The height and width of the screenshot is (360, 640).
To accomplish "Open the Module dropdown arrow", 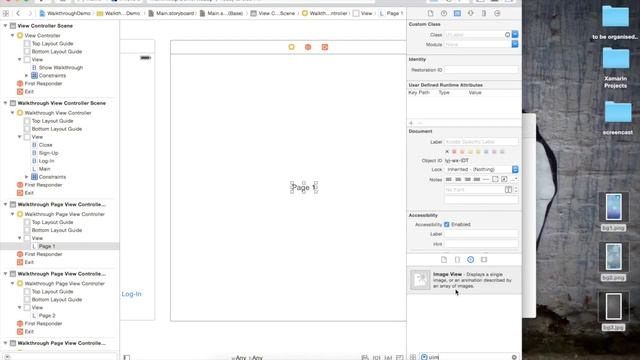I will (x=515, y=44).
